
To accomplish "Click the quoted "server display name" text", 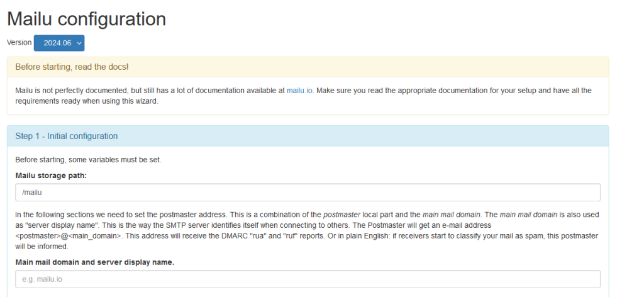I will tap(57, 225).
